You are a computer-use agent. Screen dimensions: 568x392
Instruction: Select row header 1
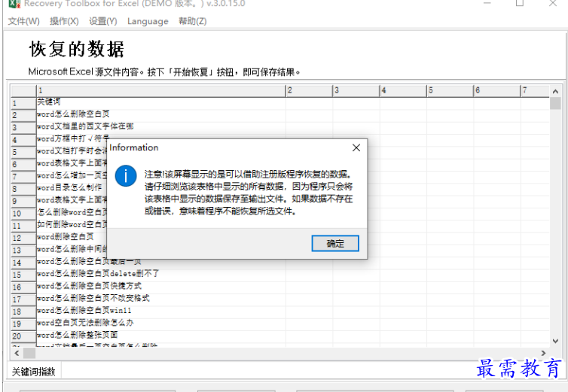23,103
